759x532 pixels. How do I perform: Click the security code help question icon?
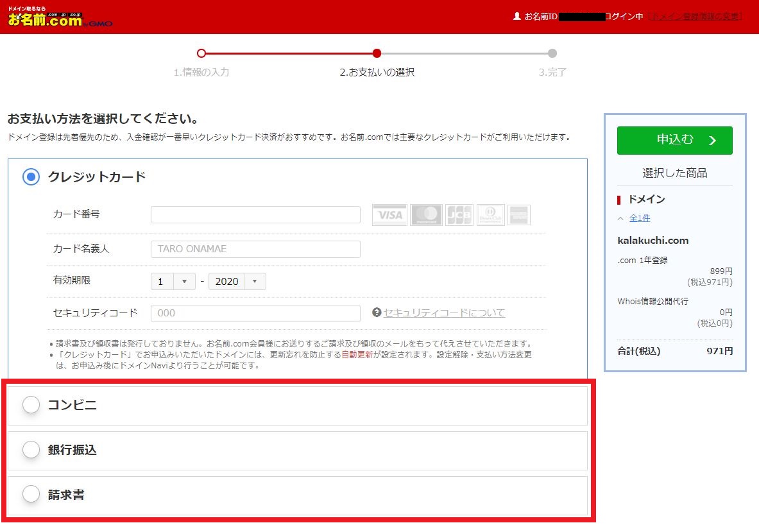tap(377, 313)
